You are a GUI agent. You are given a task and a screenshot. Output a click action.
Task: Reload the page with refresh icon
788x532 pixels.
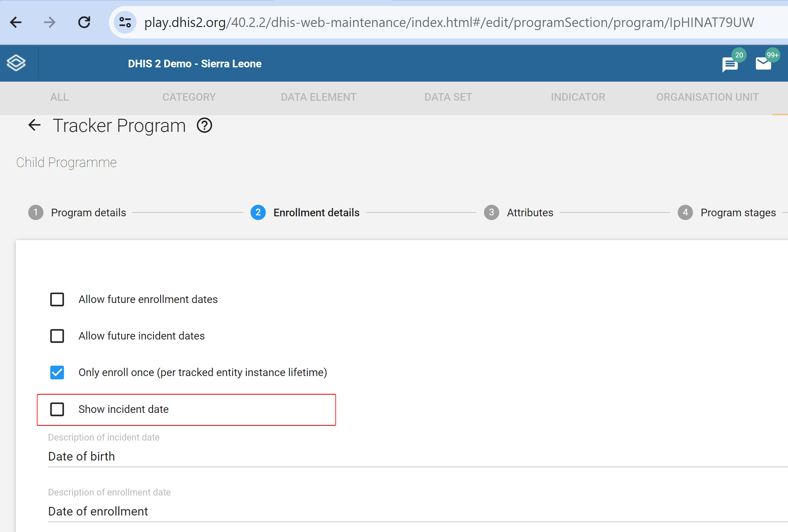(x=84, y=22)
